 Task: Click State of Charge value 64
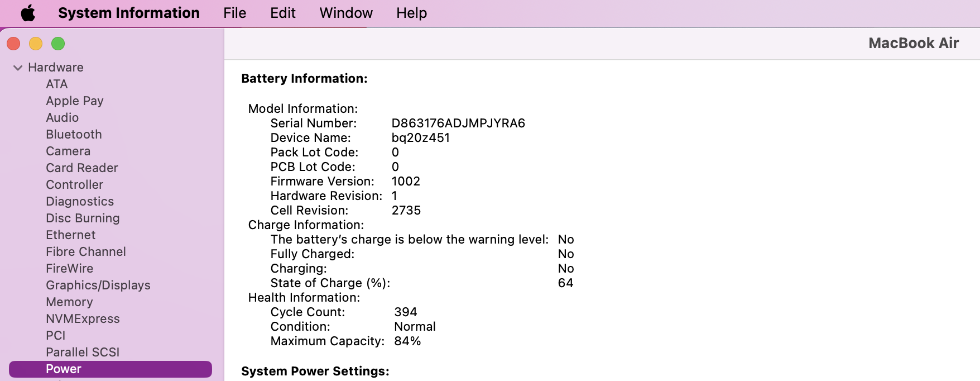[x=565, y=283]
